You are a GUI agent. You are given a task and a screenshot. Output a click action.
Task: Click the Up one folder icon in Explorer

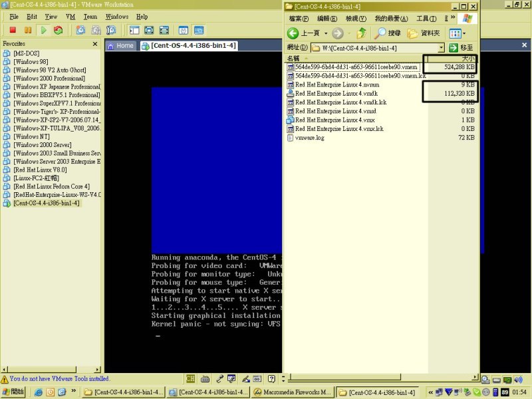362,33
